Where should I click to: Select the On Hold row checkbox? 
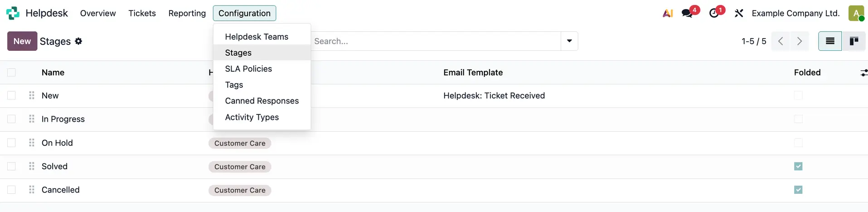[11, 143]
